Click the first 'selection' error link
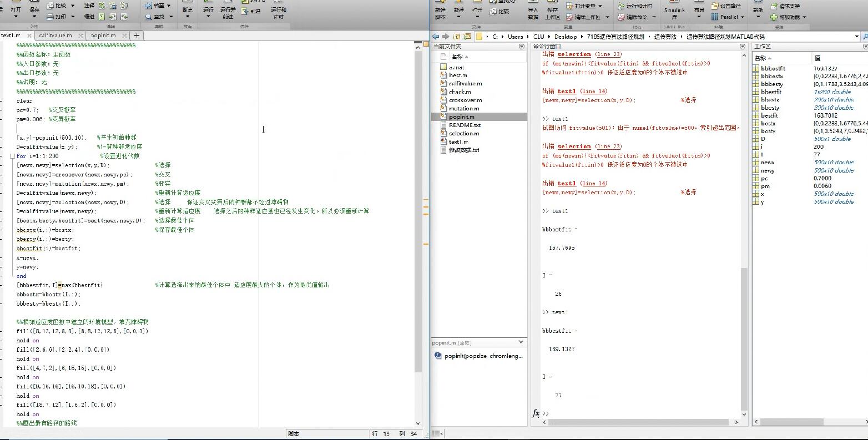 point(574,54)
